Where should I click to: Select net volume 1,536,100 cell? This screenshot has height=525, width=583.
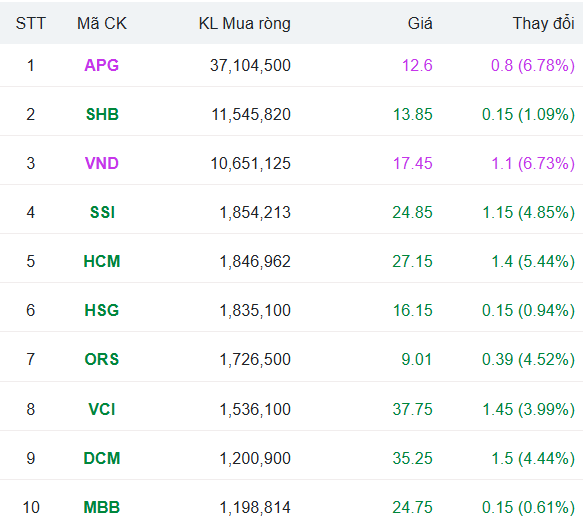[255, 409]
